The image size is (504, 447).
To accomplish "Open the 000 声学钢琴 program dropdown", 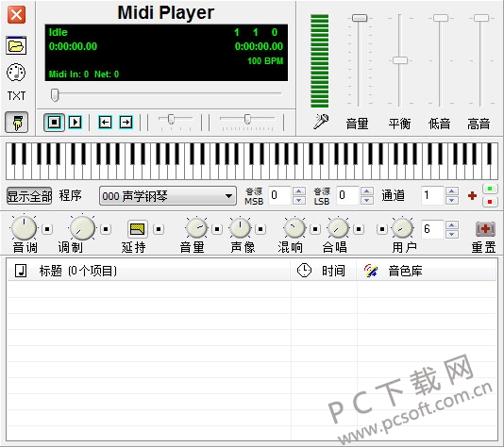I will 168,195.
